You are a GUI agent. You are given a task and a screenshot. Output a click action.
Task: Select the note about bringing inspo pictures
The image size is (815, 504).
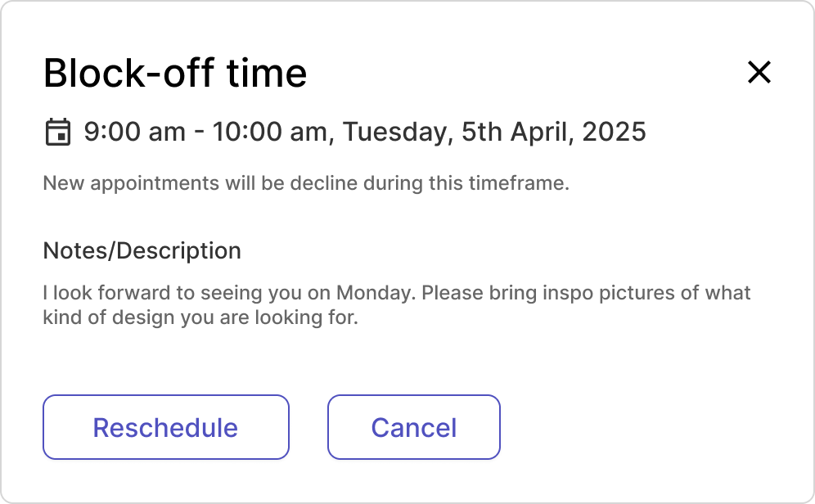397,304
